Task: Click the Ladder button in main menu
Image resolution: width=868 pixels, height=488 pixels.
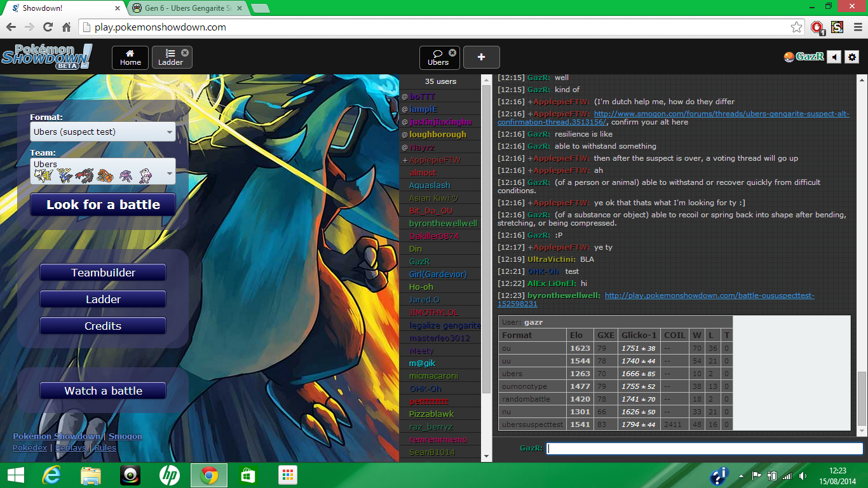Action: (x=103, y=299)
